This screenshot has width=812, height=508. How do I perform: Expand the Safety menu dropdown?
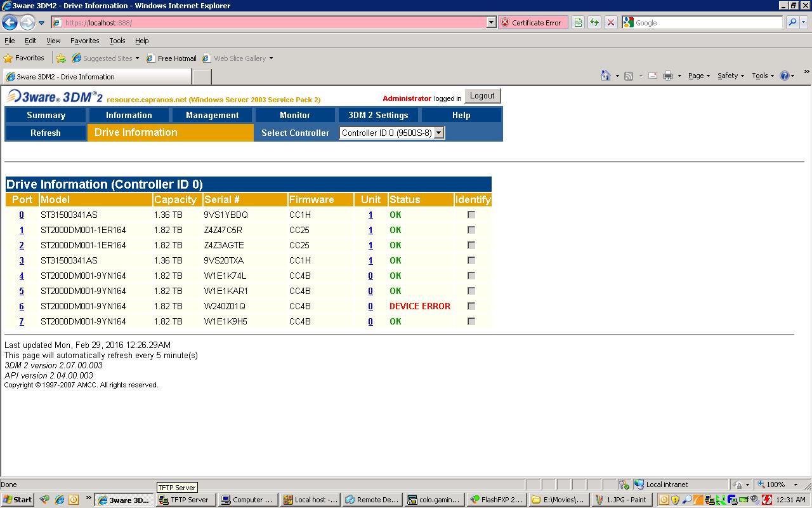point(730,76)
